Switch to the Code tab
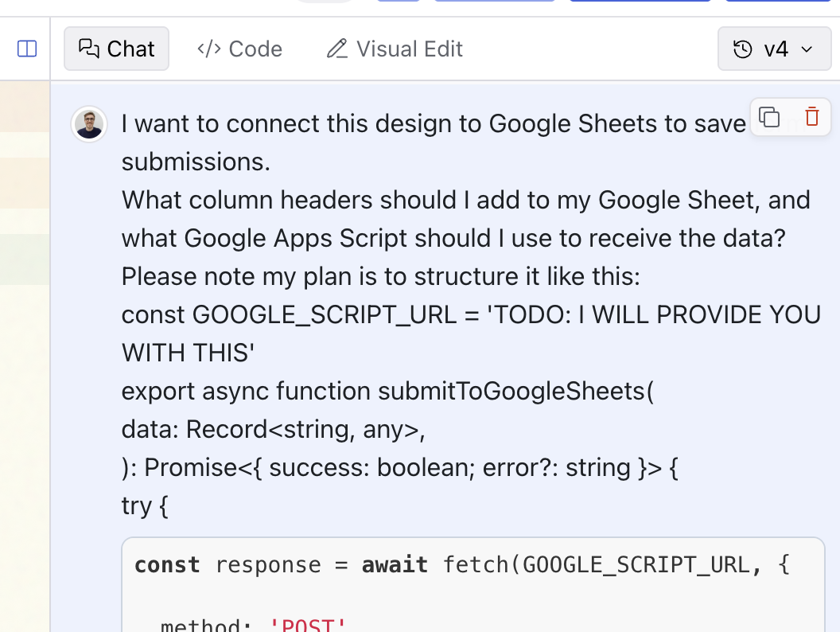Viewport: 840px width, 632px height. click(x=239, y=49)
